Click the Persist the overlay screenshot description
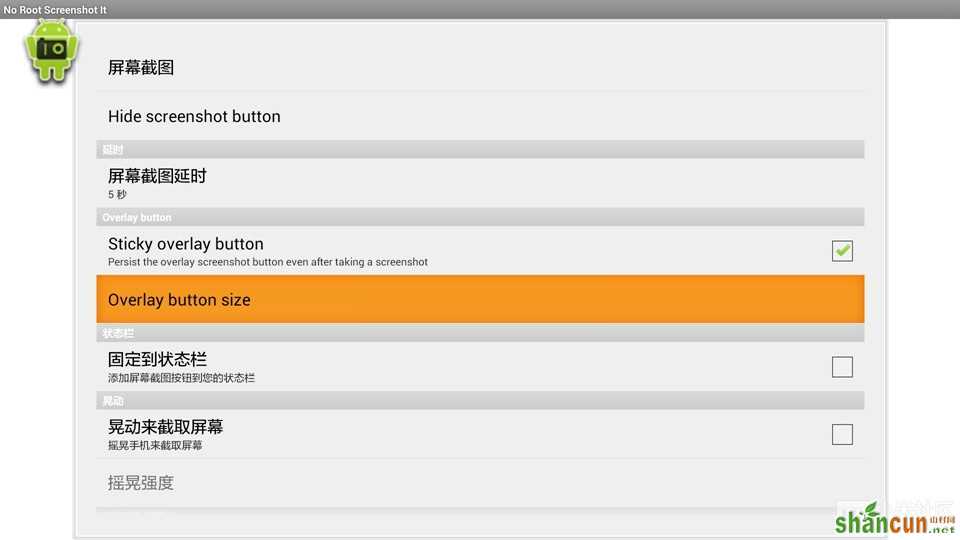Viewport: 960px width, 540px height. tap(268, 262)
